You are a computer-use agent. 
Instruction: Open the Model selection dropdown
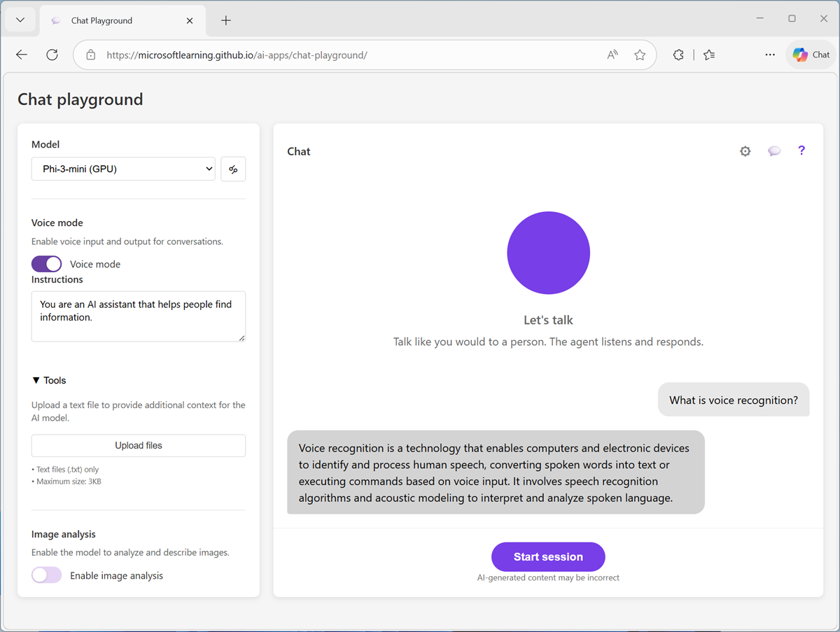pyautogui.click(x=123, y=169)
